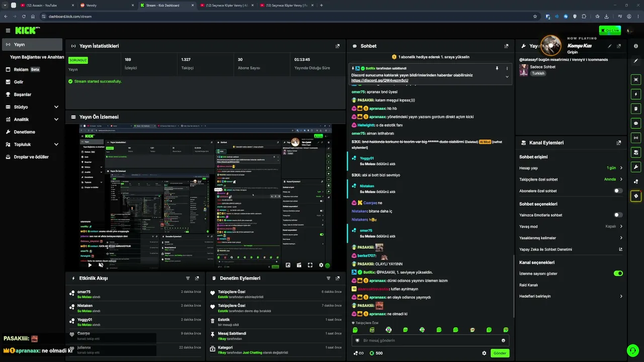Pop out the Denetim Eylemleri panel
This screenshot has height=362, width=644.
tap(338, 278)
